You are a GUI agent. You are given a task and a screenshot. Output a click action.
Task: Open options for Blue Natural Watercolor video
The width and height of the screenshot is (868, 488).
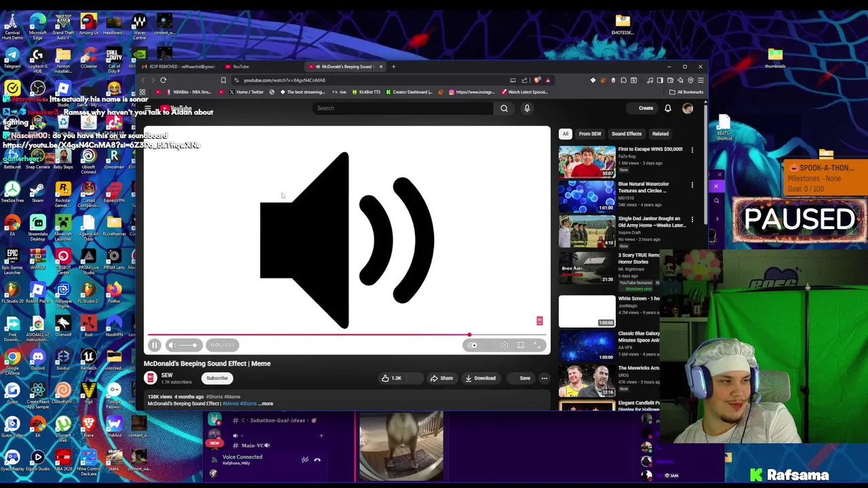click(692, 184)
